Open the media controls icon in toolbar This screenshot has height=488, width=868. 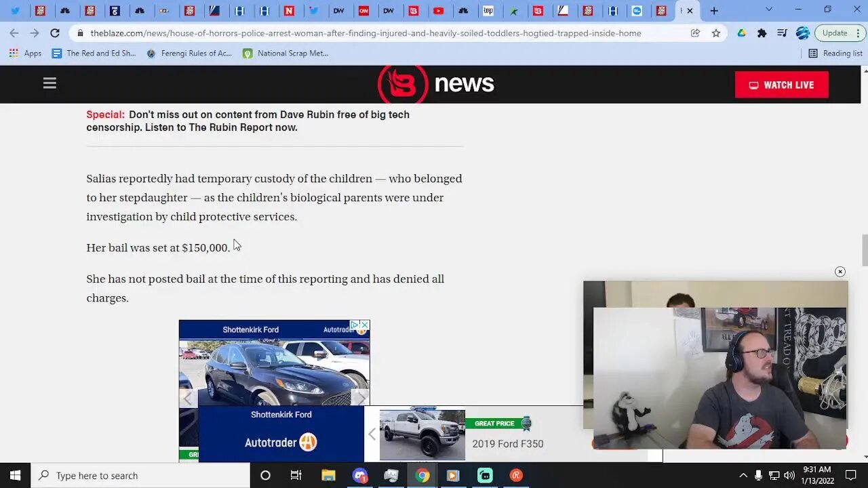[782, 33]
